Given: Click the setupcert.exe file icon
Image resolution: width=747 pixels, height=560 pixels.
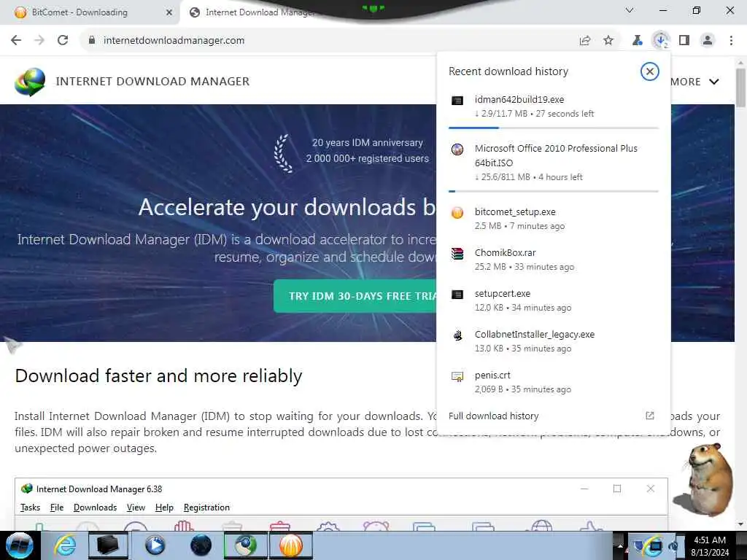Looking at the screenshot, I should (x=457, y=295).
